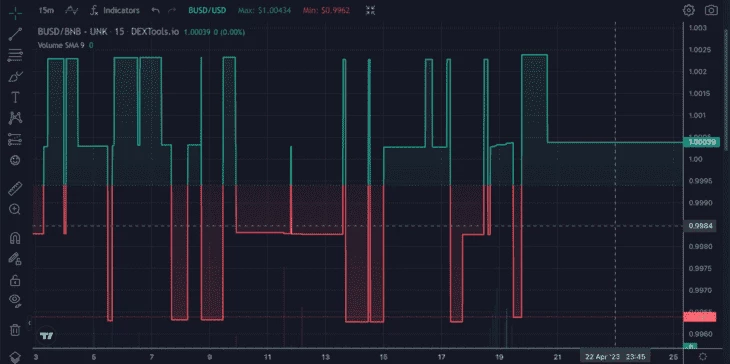This screenshot has width=730, height=364.
Task: Click the 1.00039 current price label
Action: point(702,142)
